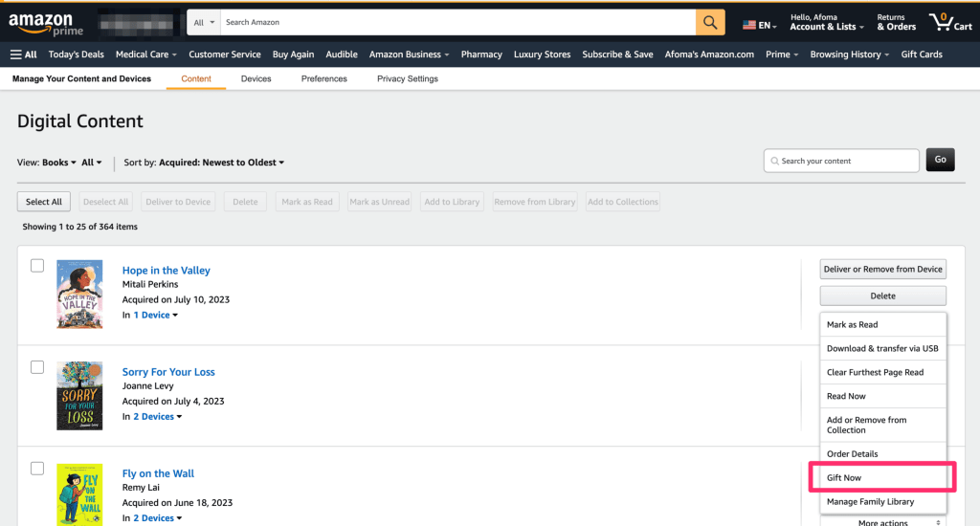Focus the Search Amazon input field

coord(457,23)
